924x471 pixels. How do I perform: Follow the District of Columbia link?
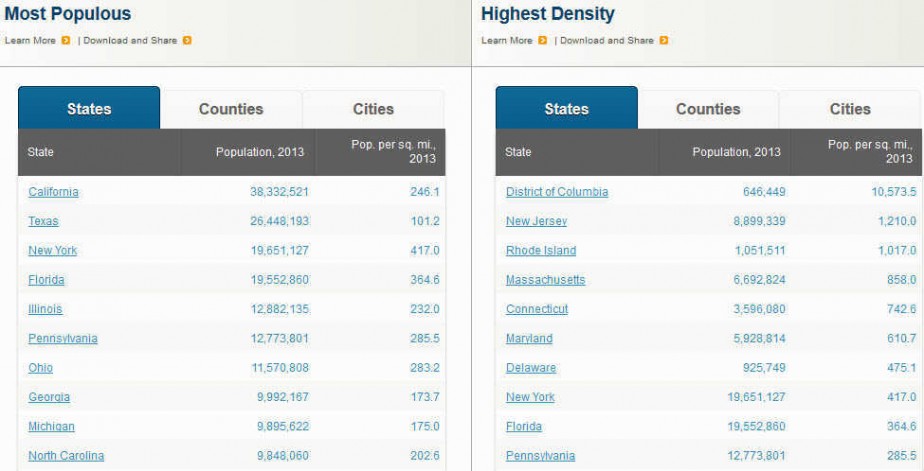(557, 192)
